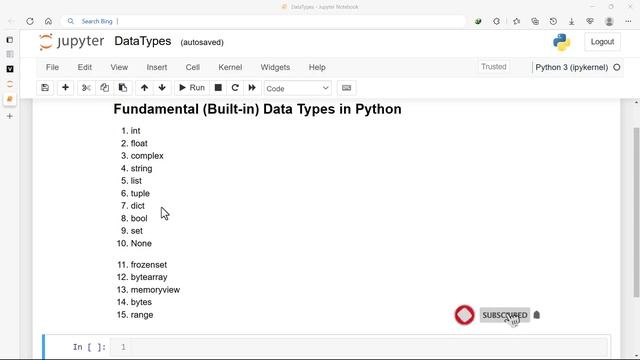The image size is (640, 360).
Task: Go to the browser home page
Action: 48,21
